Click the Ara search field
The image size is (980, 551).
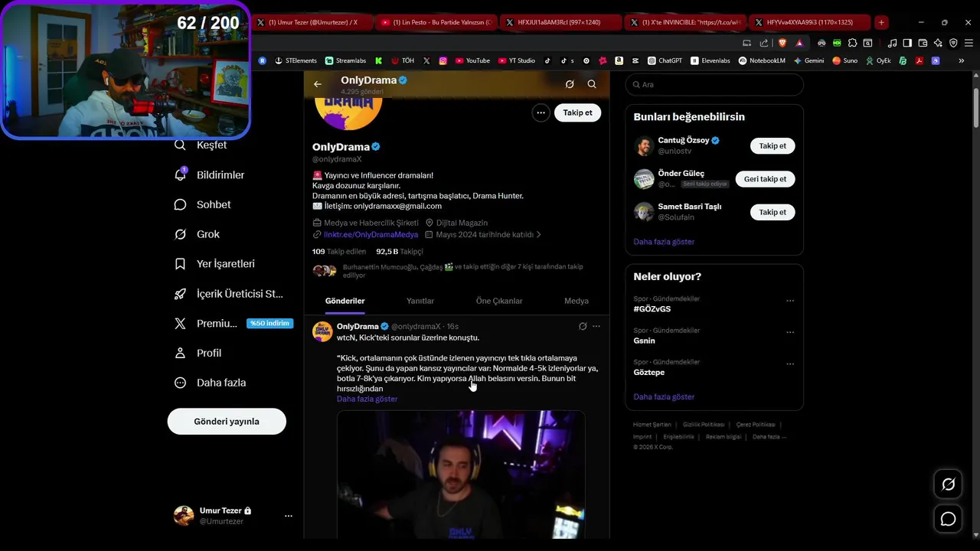click(x=714, y=85)
